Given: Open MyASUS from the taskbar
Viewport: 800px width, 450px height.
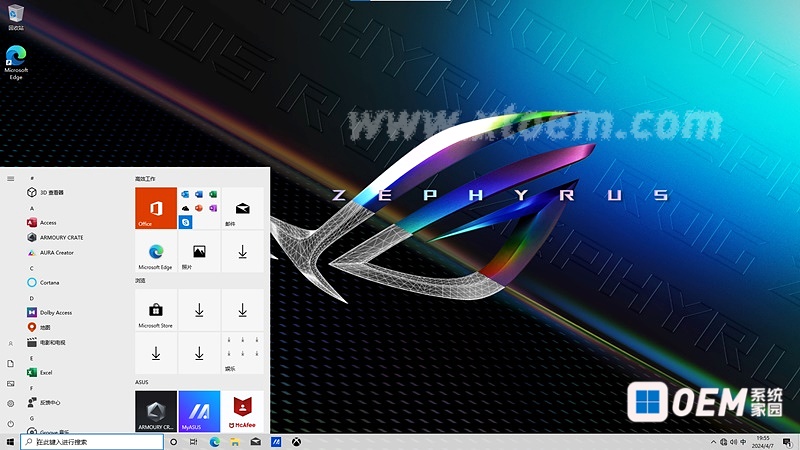Looking at the screenshot, I should click(276, 442).
